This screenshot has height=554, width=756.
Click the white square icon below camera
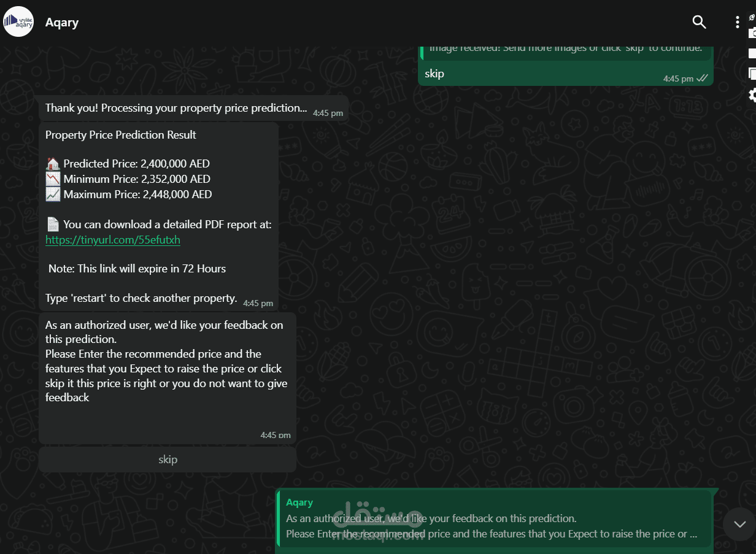click(752, 53)
